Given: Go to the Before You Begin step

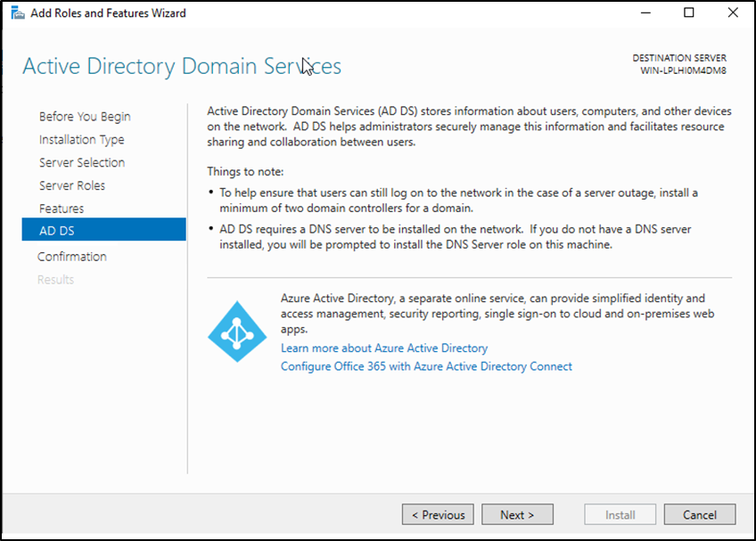Looking at the screenshot, I should (x=85, y=117).
